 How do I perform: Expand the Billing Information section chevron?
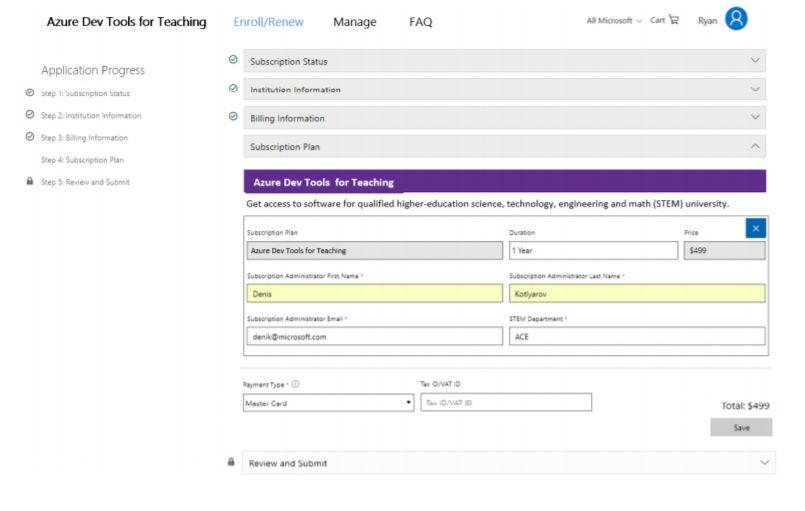755,117
